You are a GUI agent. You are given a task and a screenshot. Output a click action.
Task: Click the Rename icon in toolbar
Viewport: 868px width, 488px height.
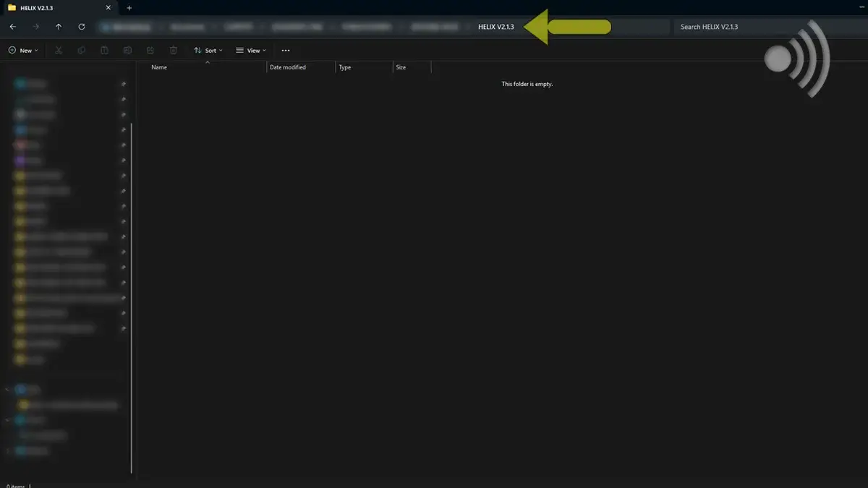127,51
